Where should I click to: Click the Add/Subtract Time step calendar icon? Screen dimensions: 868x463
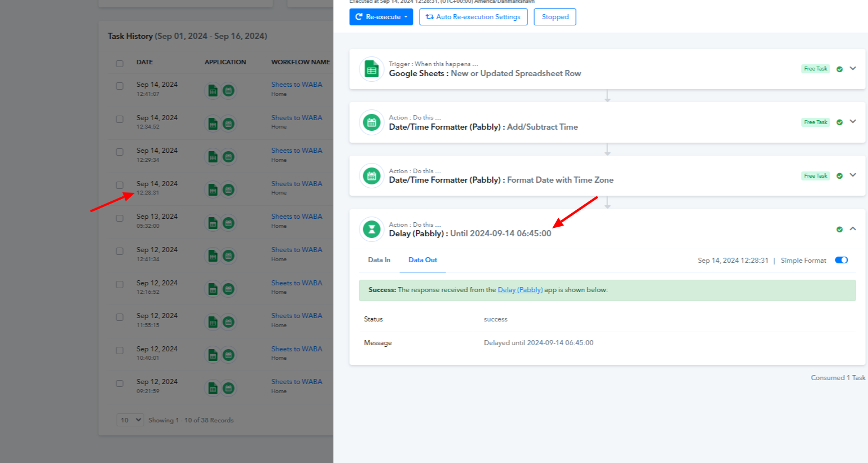[372, 122]
